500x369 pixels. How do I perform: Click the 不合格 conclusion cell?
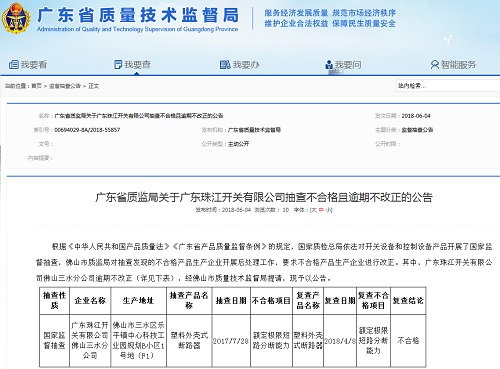[x=408, y=340]
